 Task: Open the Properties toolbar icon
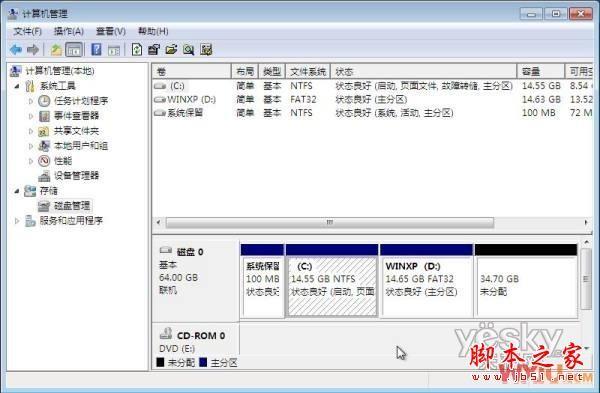point(154,50)
